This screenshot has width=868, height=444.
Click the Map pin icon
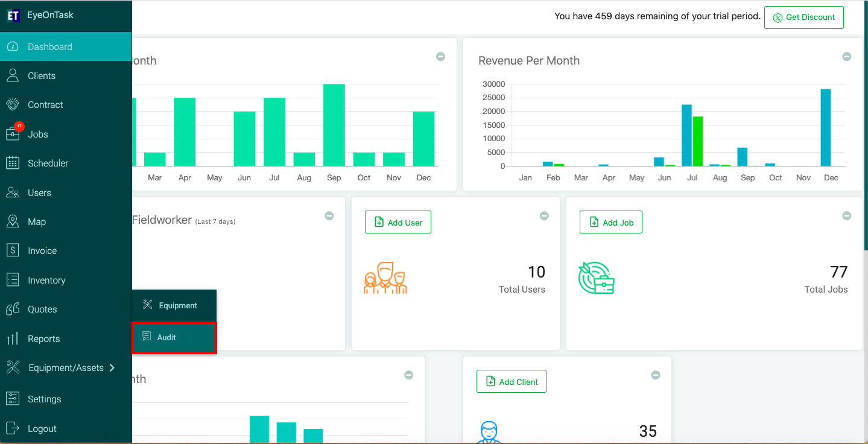tap(13, 221)
